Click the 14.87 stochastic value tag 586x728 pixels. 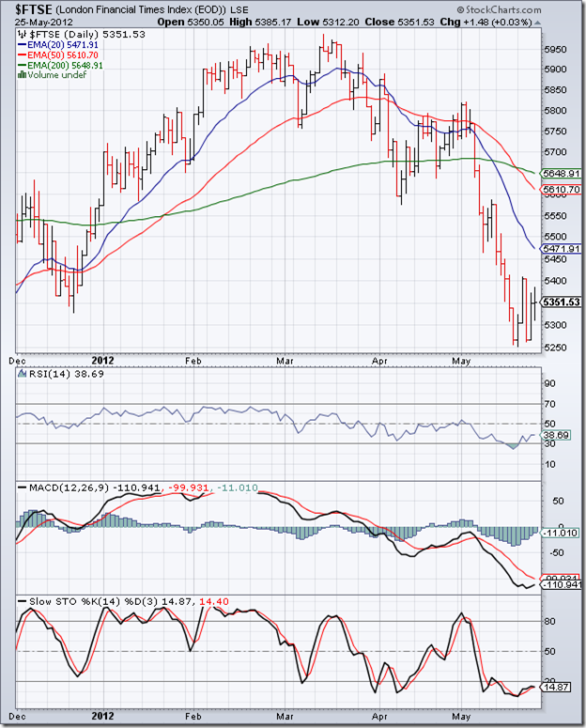click(555, 687)
